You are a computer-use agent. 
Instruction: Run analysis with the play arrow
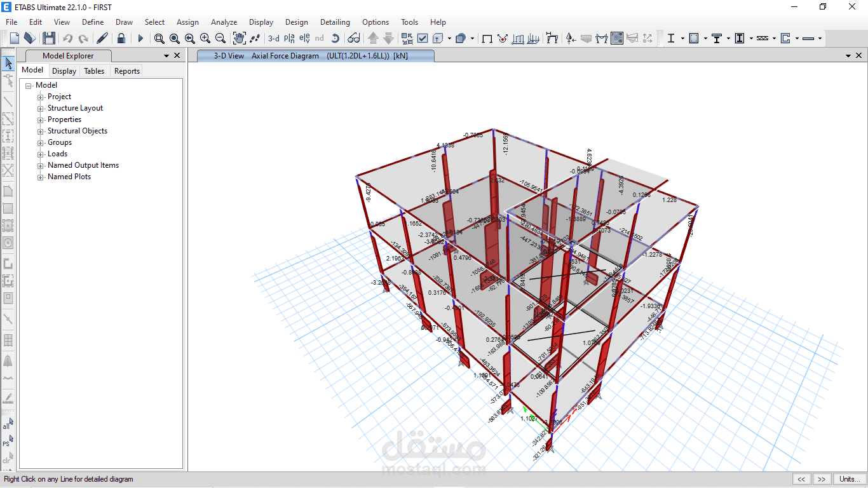click(x=141, y=38)
